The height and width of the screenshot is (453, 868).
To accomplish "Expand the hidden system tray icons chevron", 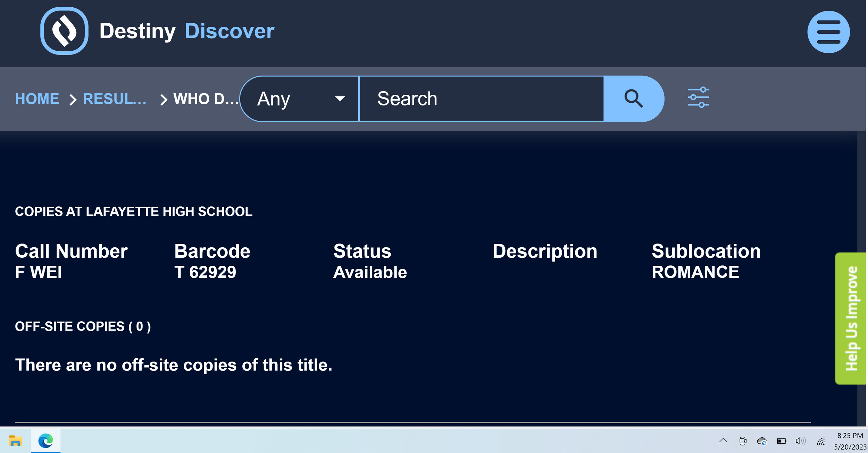I will (x=723, y=441).
